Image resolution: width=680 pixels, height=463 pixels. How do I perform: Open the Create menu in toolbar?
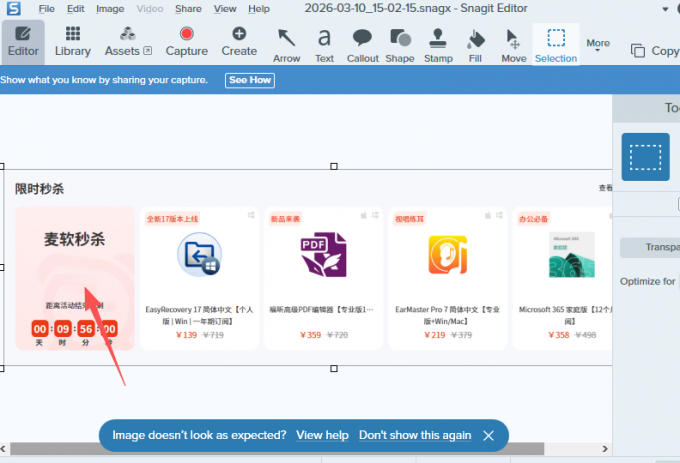[x=239, y=42]
